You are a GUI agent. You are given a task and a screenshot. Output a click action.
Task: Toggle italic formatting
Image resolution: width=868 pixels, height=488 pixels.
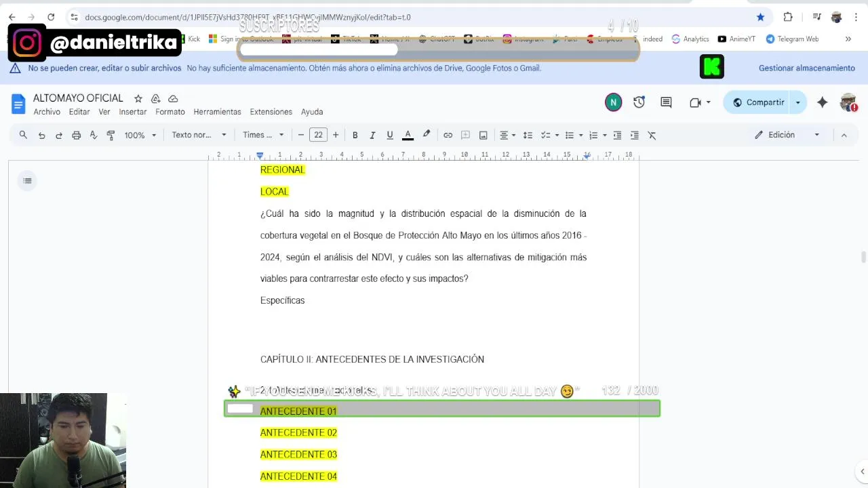click(x=372, y=135)
